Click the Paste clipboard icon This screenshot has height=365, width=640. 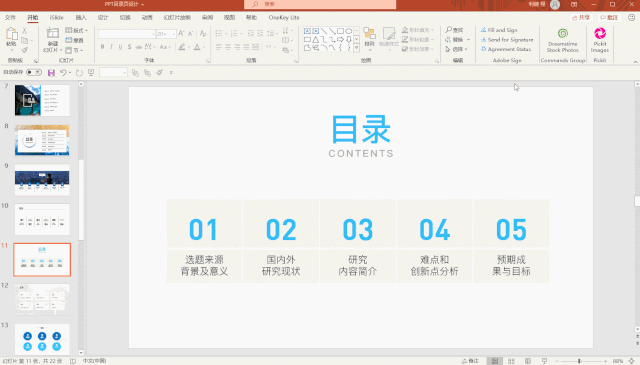11,34
